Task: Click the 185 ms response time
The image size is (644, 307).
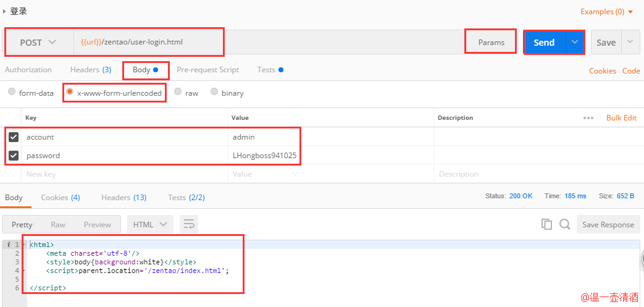Action: 575,196
